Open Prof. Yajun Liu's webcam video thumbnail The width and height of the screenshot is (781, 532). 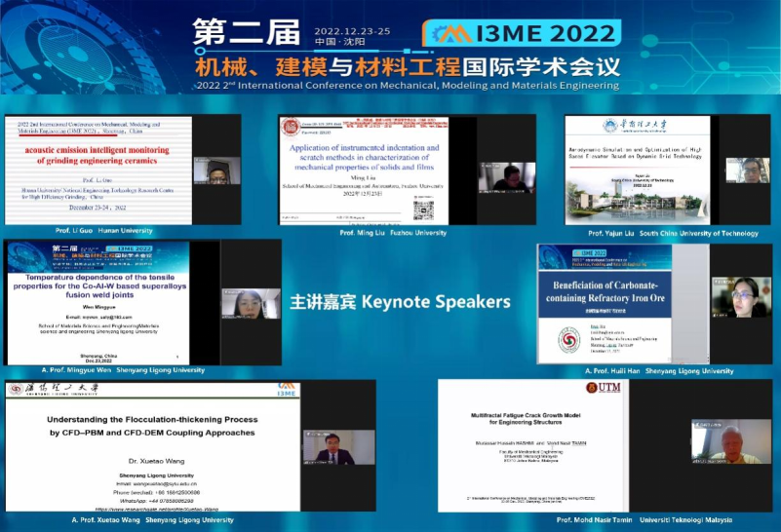coord(747,171)
